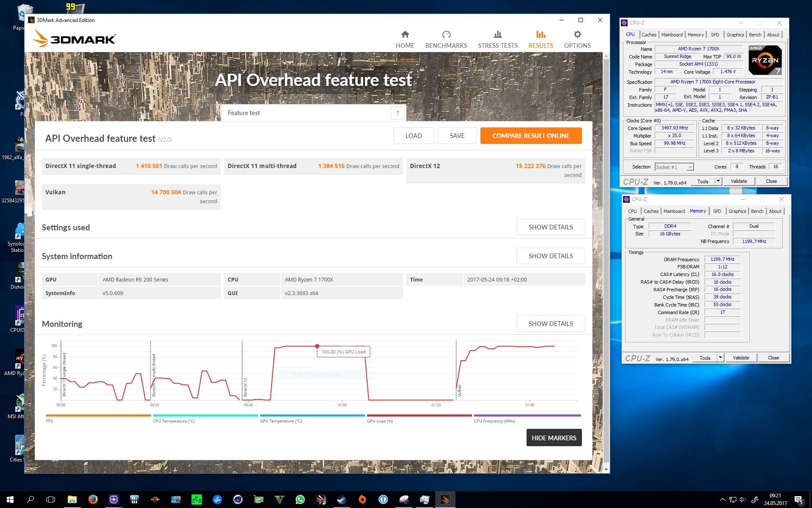Screen dimensions: 812x508
Task: Go to the 3DMark Home page
Action: coord(405,39)
